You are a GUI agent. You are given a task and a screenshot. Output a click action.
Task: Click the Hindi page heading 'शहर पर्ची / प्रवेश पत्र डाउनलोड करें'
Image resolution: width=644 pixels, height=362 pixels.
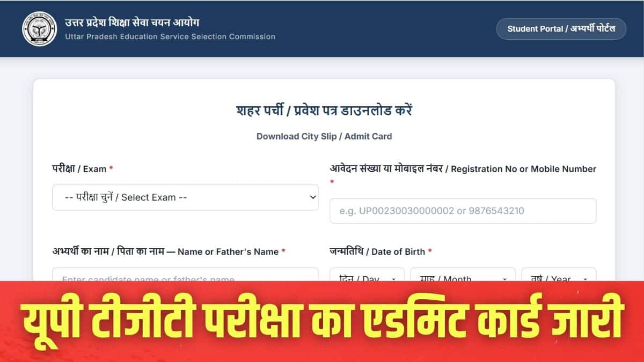click(324, 111)
